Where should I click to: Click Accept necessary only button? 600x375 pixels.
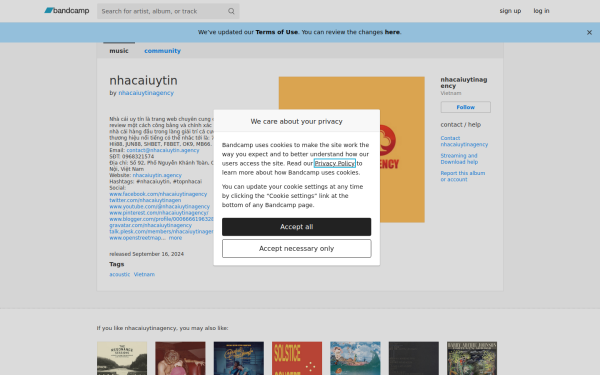click(296, 248)
